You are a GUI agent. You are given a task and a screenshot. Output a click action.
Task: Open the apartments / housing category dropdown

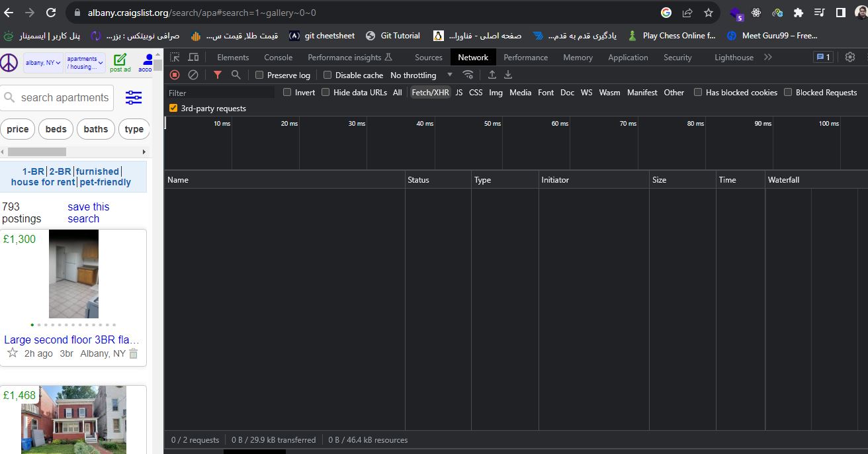[x=85, y=63]
